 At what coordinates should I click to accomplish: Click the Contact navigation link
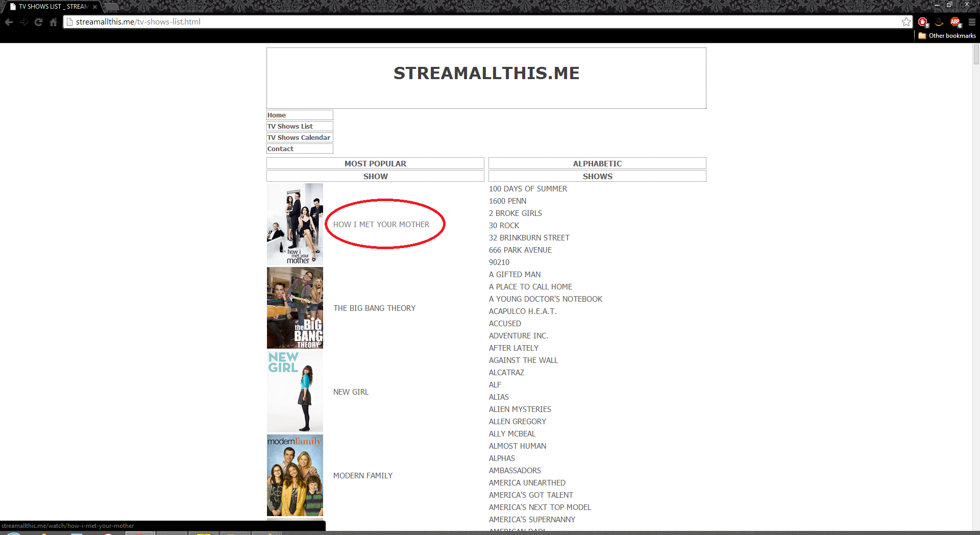[280, 149]
